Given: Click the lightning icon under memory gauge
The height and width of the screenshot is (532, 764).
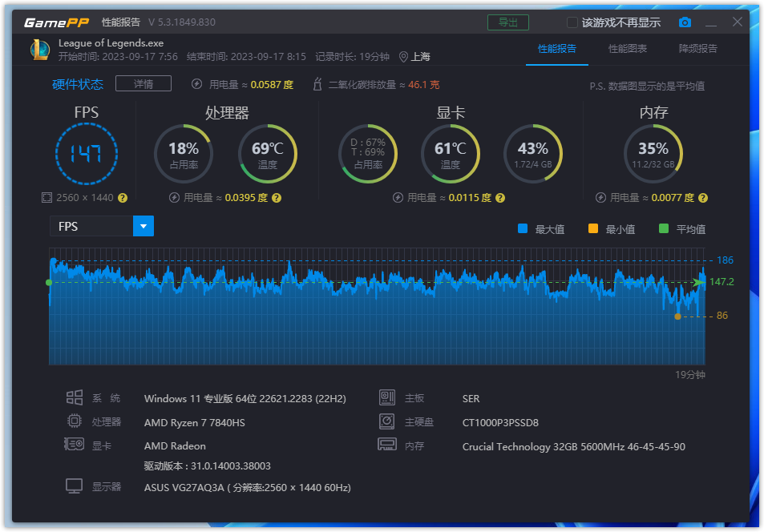Looking at the screenshot, I should pos(600,198).
